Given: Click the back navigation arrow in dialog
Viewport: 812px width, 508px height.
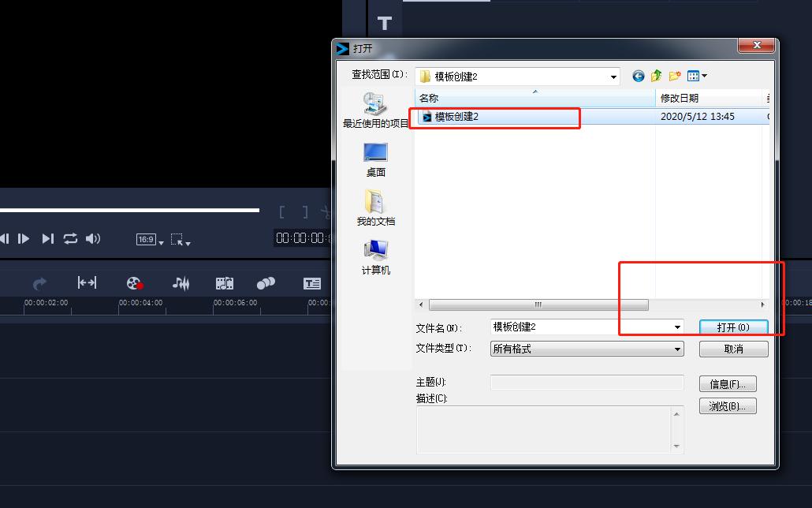Looking at the screenshot, I should 638,76.
